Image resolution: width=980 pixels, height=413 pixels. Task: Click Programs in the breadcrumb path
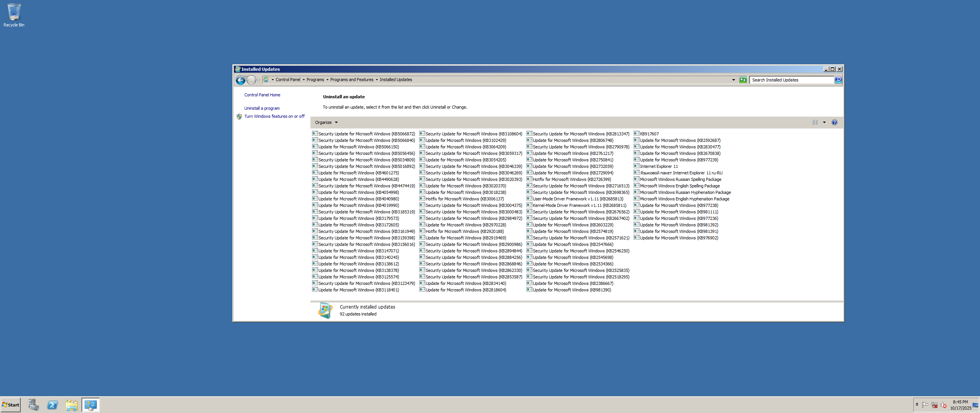[315, 80]
